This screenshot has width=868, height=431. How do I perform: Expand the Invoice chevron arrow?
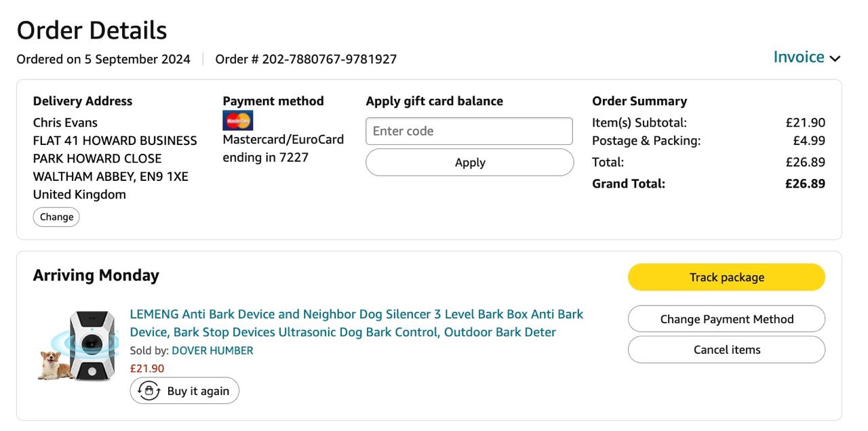pos(835,59)
